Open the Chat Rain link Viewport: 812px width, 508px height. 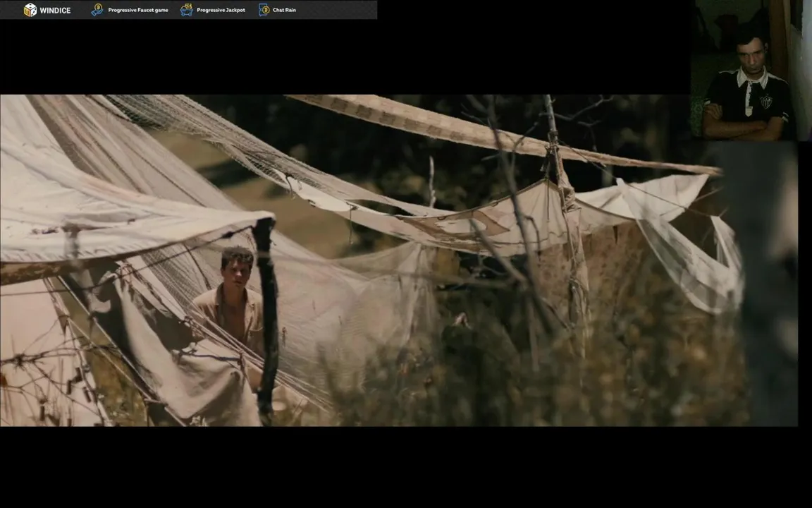[284, 10]
